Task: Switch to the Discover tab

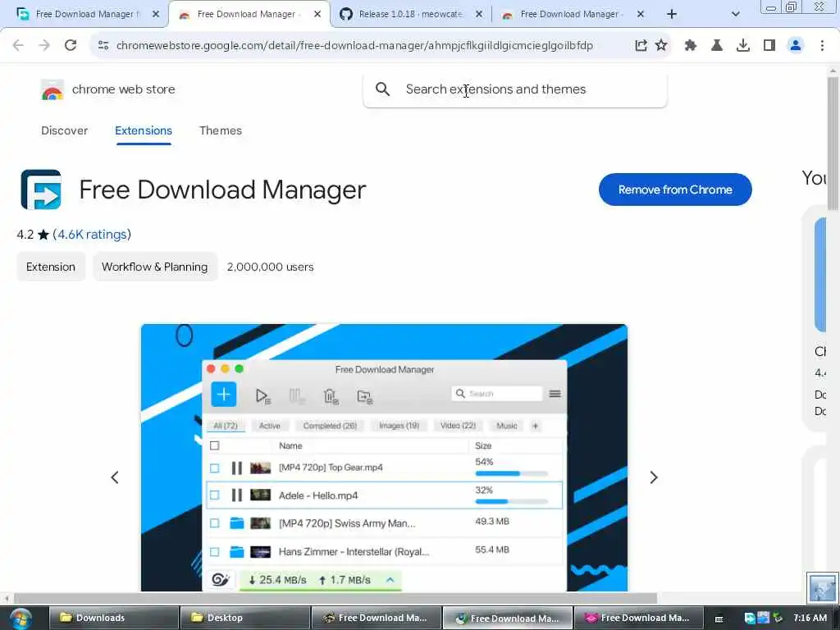Action: pos(64,130)
